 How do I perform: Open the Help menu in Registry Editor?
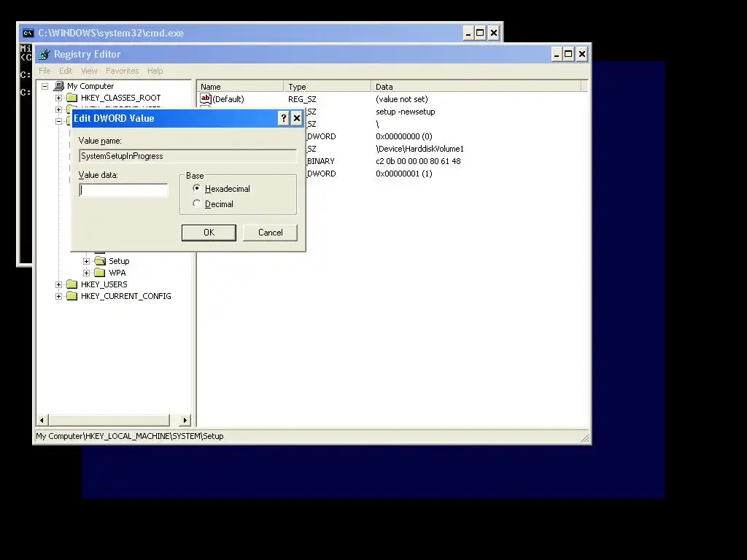click(155, 71)
